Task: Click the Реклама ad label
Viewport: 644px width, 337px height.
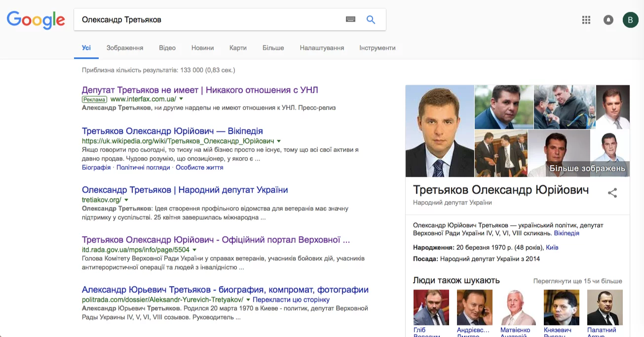Action: point(94,99)
